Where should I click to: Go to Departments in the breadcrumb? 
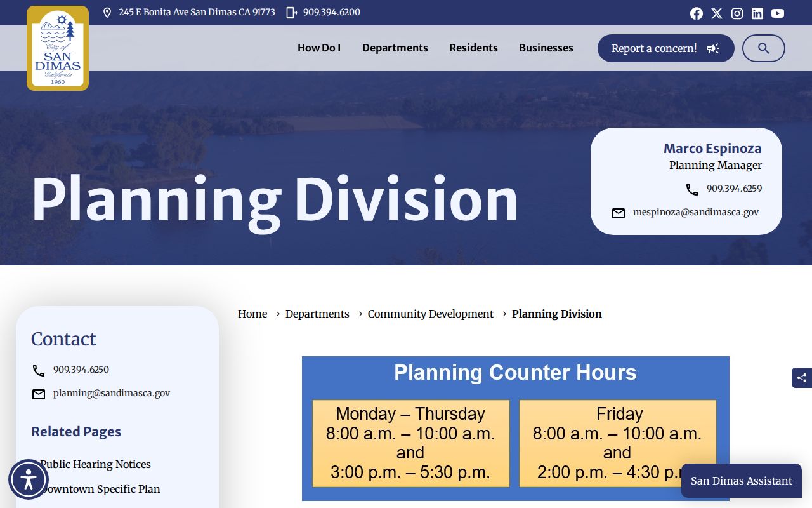coord(317,314)
